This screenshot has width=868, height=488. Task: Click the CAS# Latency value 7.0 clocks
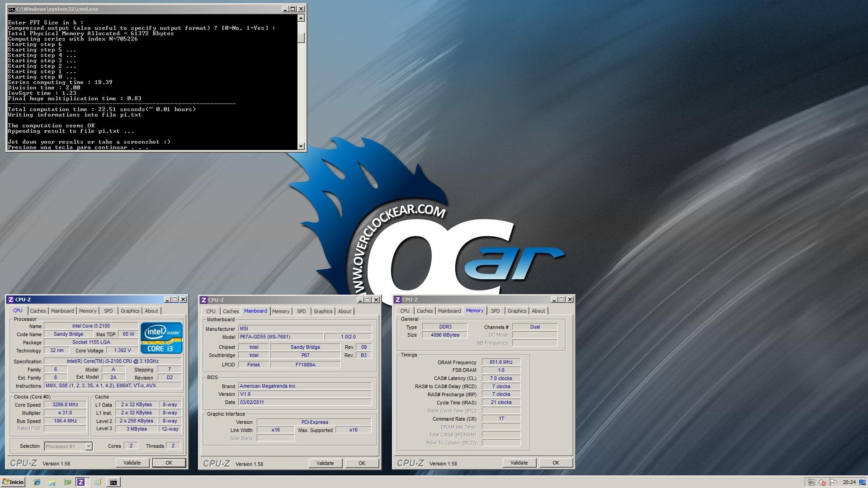(x=501, y=378)
